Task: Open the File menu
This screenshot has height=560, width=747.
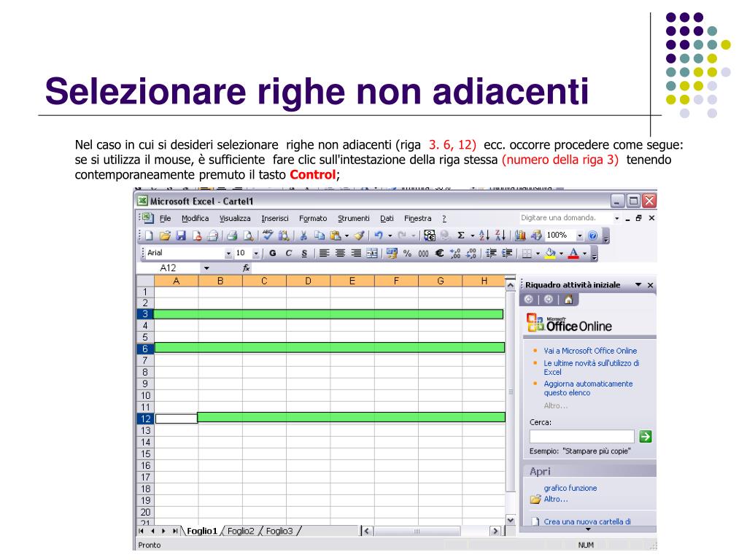Action: point(166,218)
